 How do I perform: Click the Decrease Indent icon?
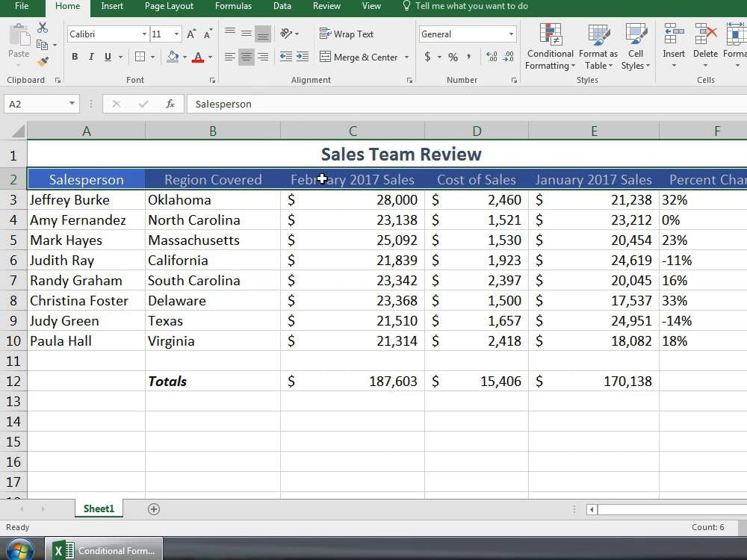click(x=286, y=57)
